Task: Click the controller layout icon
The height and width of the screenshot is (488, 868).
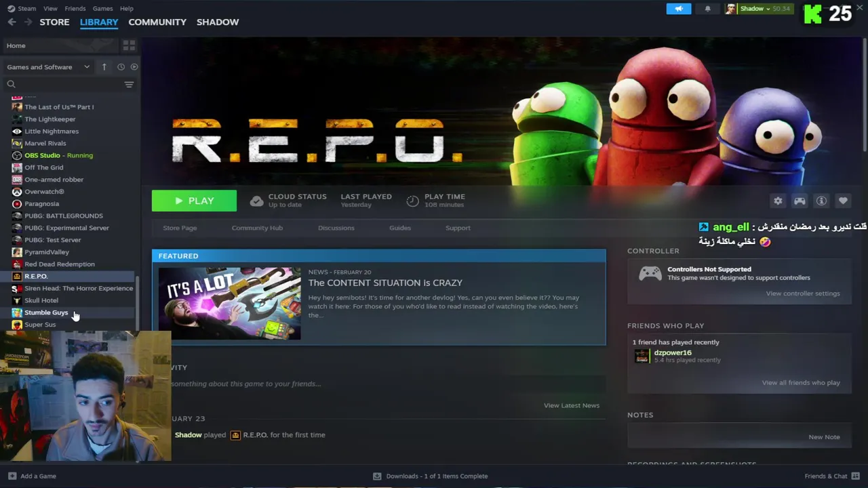Action: pos(800,201)
